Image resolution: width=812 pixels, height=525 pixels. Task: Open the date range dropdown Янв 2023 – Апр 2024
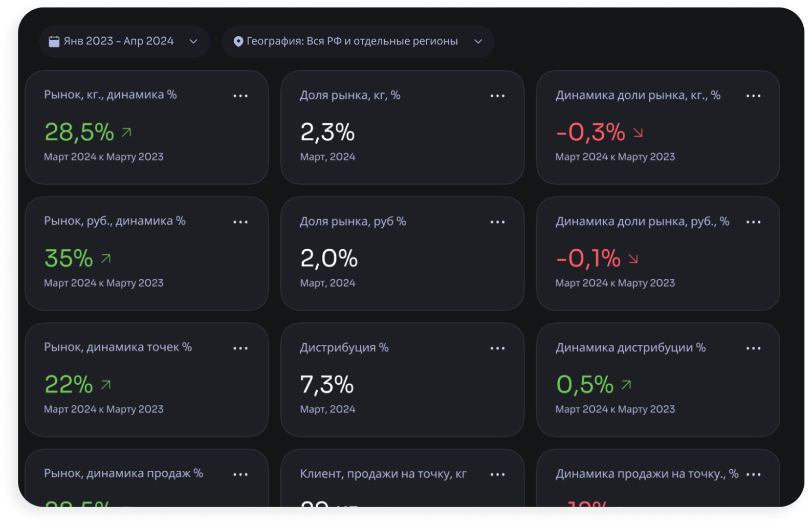click(124, 41)
